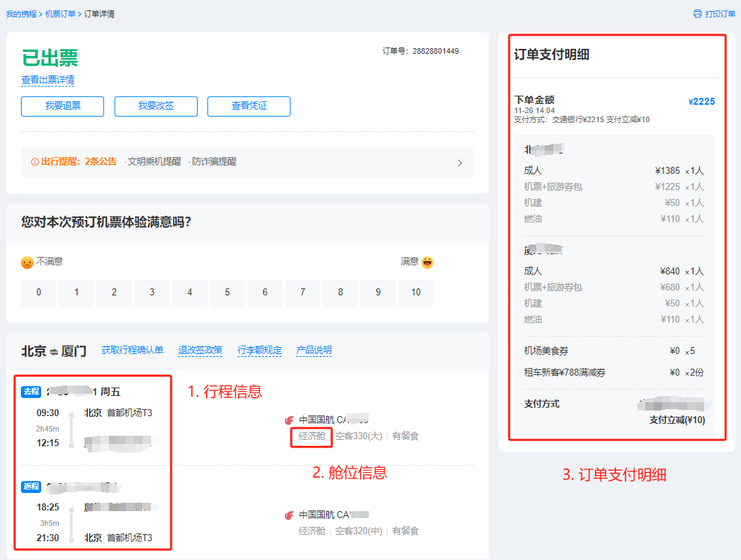
Task: Select rating 7 on the score scale
Action: [302, 293]
